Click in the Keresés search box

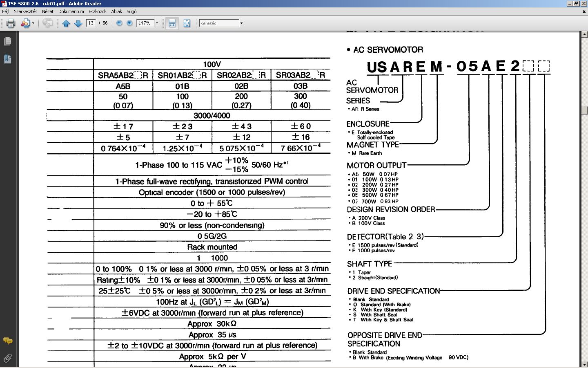[x=218, y=23]
